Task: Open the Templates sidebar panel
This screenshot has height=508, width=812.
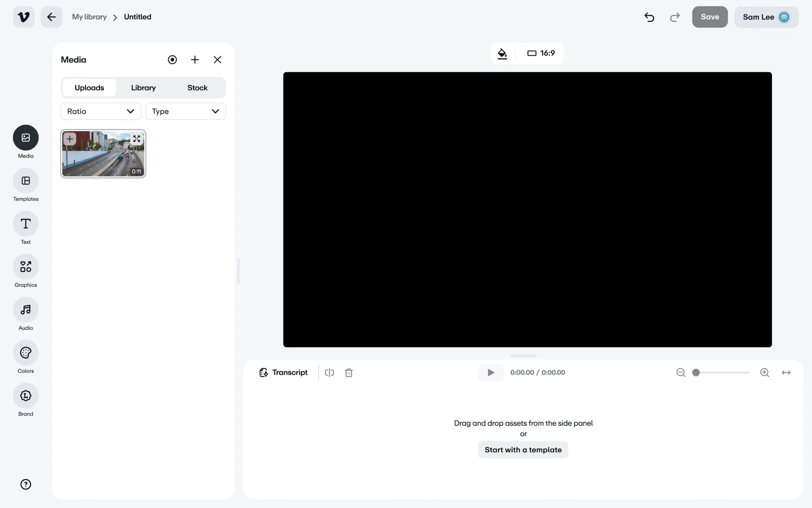Action: (25, 181)
